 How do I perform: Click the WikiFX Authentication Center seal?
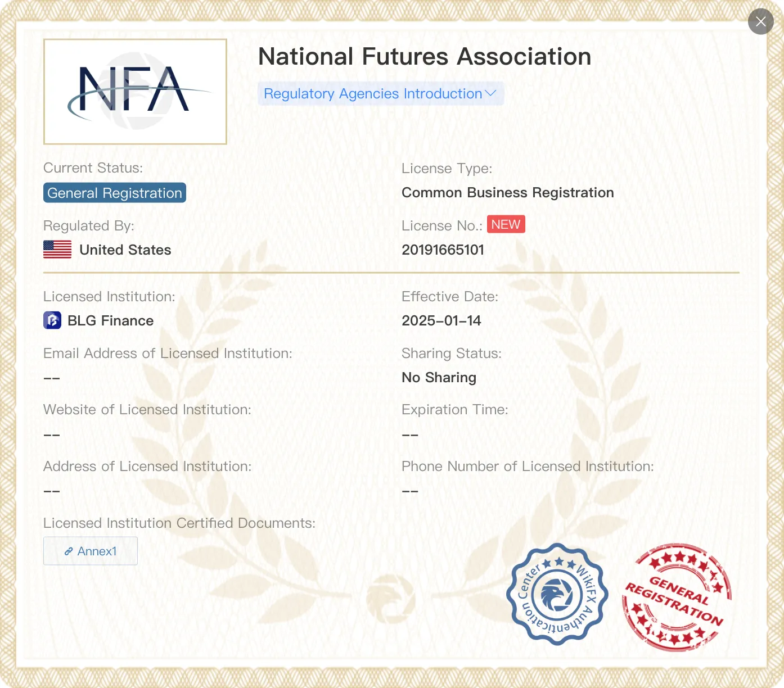pyautogui.click(x=557, y=594)
